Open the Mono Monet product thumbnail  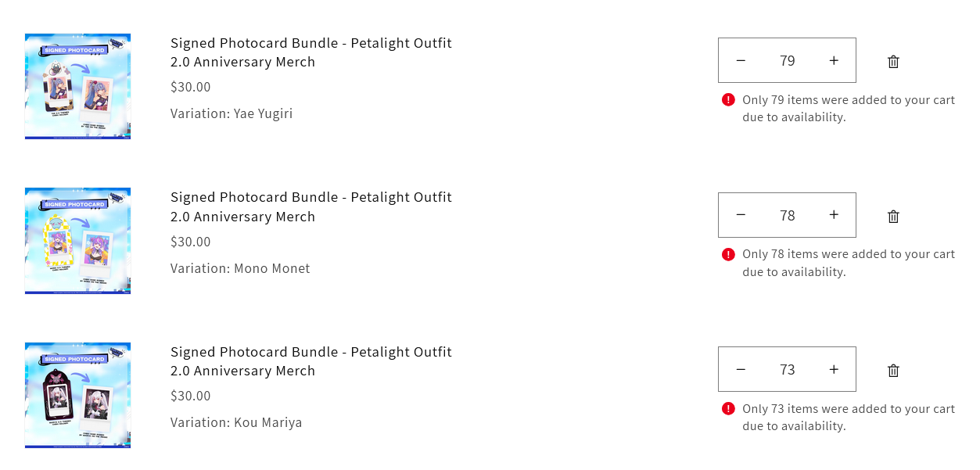coord(77,241)
